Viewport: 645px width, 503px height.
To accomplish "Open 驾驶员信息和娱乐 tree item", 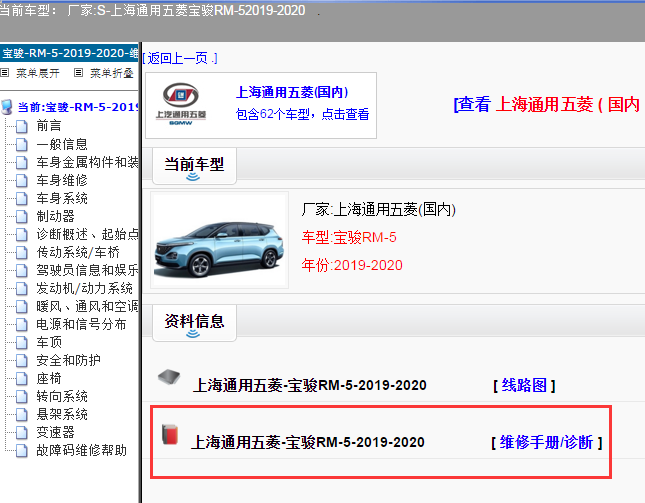I will pos(87,270).
